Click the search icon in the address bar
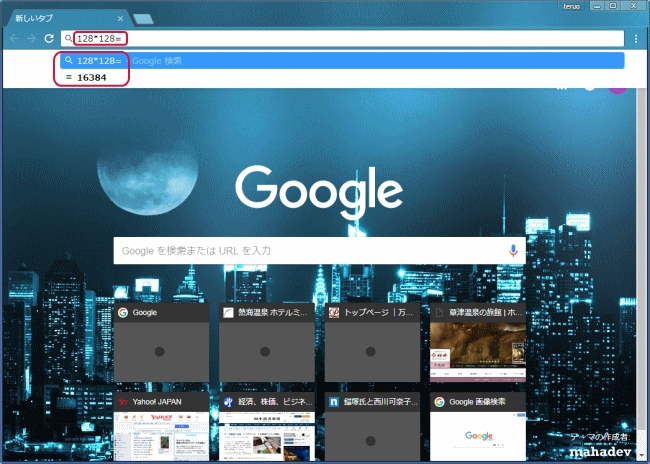Image resolution: width=650 pixels, height=464 pixels. (x=68, y=39)
